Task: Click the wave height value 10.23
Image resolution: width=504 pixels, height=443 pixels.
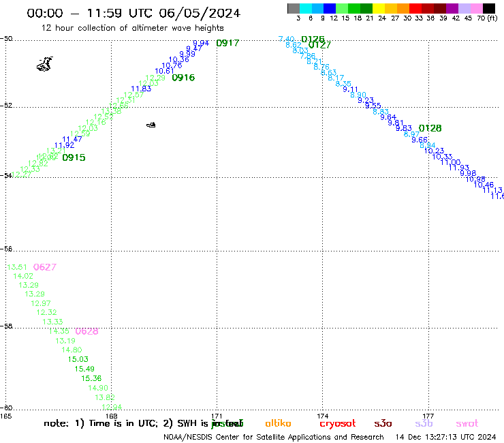Action: pyautogui.click(x=435, y=151)
